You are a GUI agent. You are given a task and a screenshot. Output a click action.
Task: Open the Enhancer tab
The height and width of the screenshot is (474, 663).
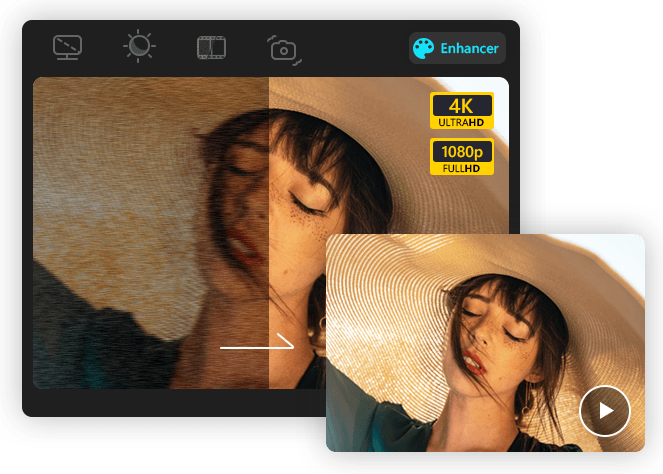(457, 48)
